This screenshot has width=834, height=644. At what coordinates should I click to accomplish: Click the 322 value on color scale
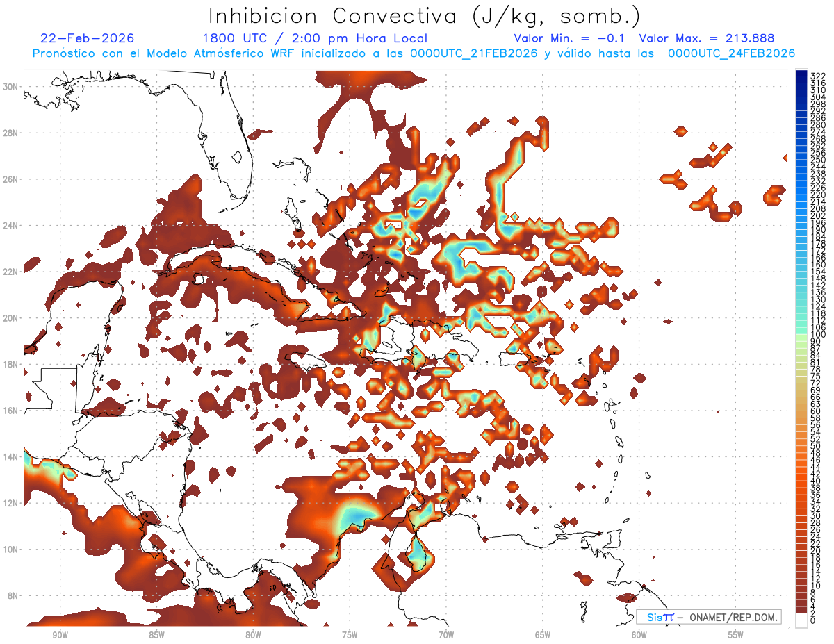[818, 75]
